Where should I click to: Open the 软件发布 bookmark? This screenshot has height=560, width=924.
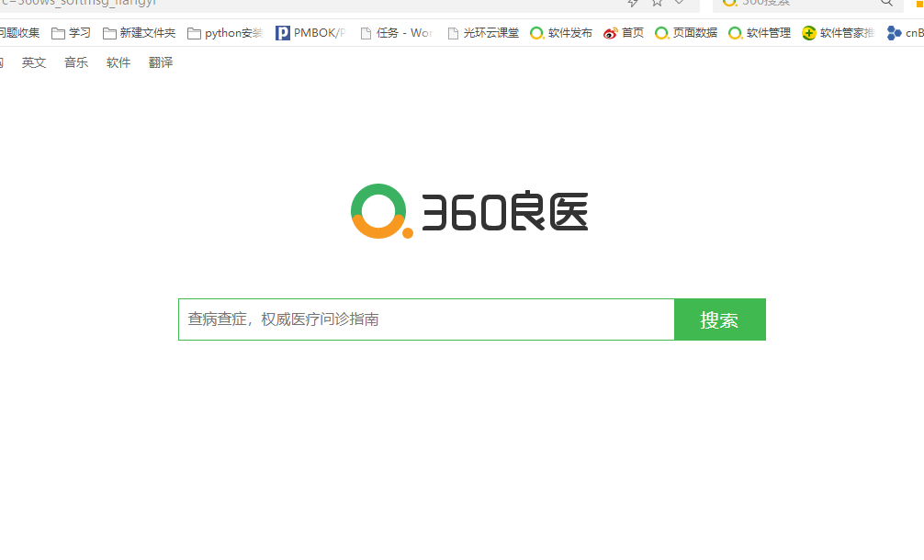click(561, 33)
